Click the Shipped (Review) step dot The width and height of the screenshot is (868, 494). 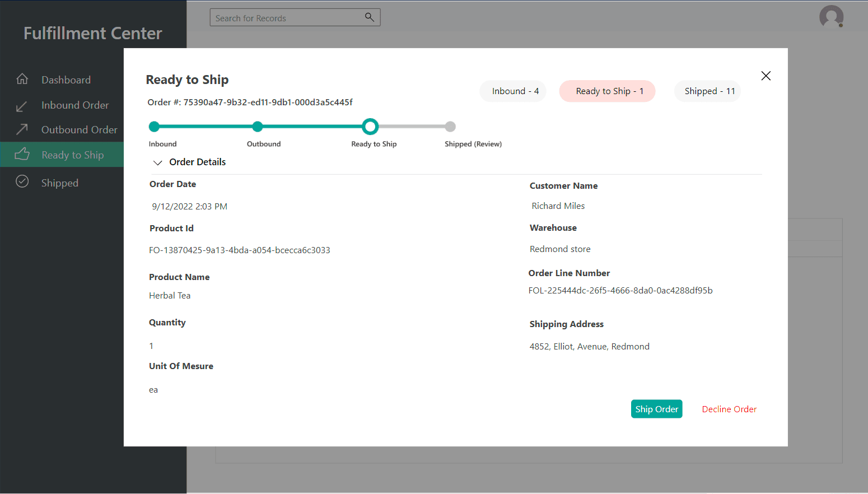click(x=450, y=127)
